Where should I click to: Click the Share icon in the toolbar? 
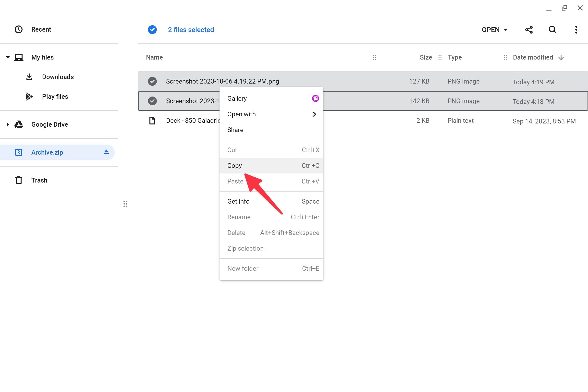529,29
